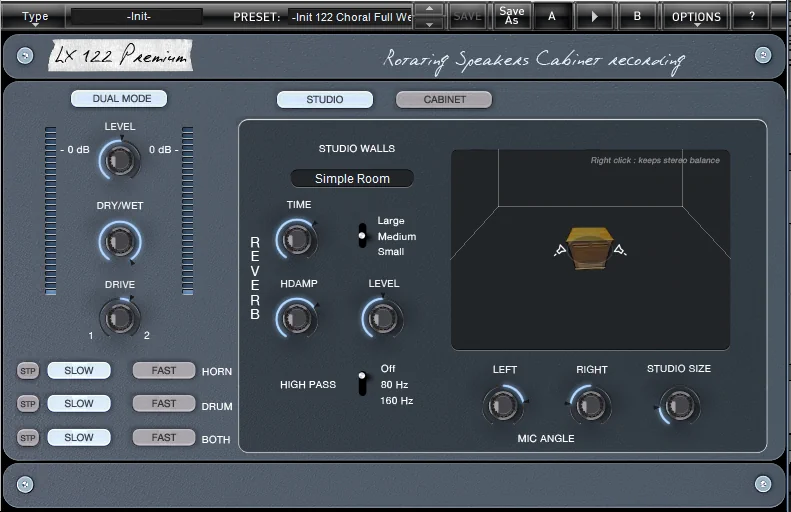Set reverb size switch to Medium

[397, 237]
